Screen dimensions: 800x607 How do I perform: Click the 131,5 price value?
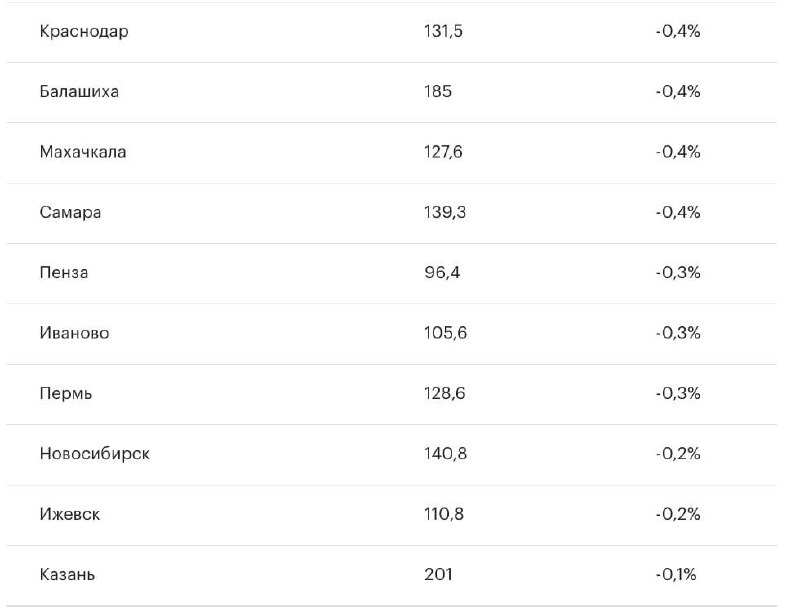tap(443, 32)
